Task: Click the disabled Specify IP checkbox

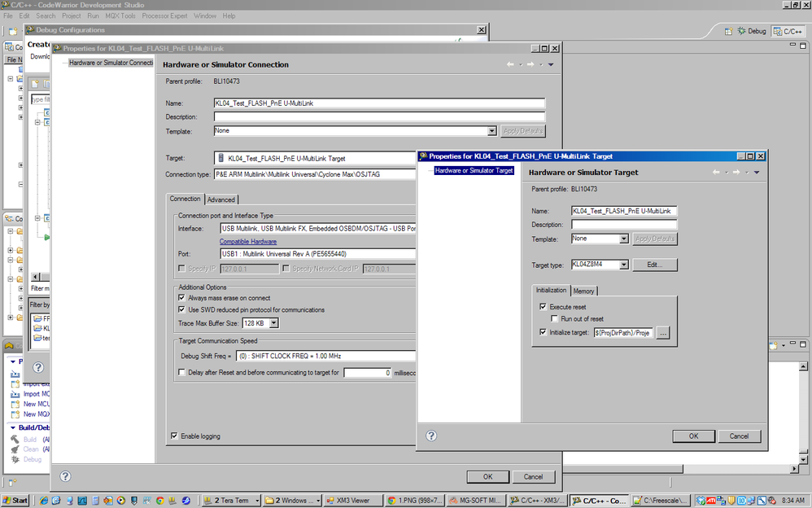Action: (x=181, y=269)
